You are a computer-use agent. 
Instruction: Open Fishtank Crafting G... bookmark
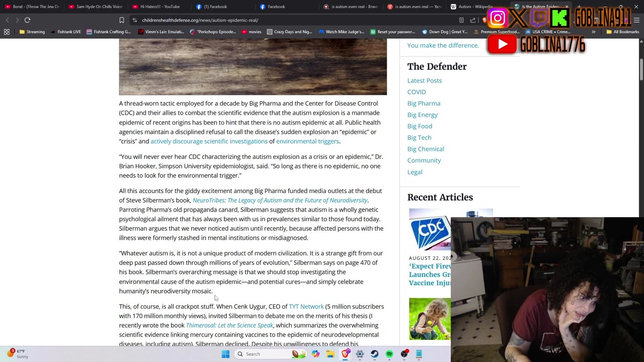109,32
